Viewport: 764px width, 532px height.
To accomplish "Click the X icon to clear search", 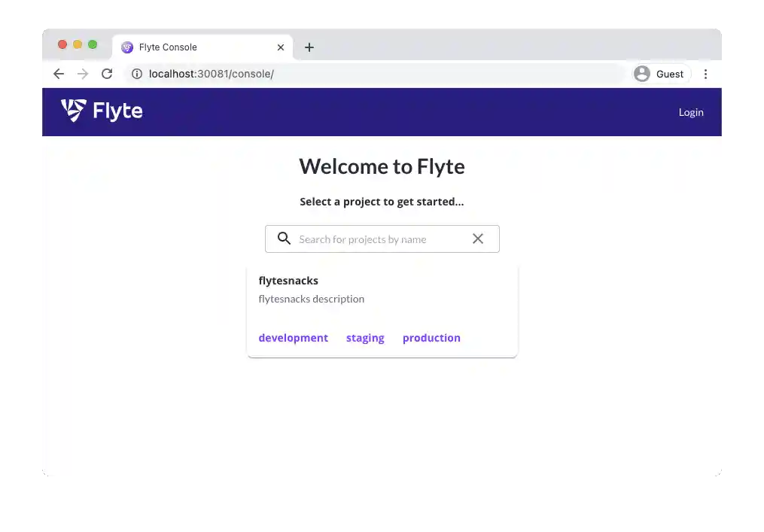I will [x=478, y=239].
